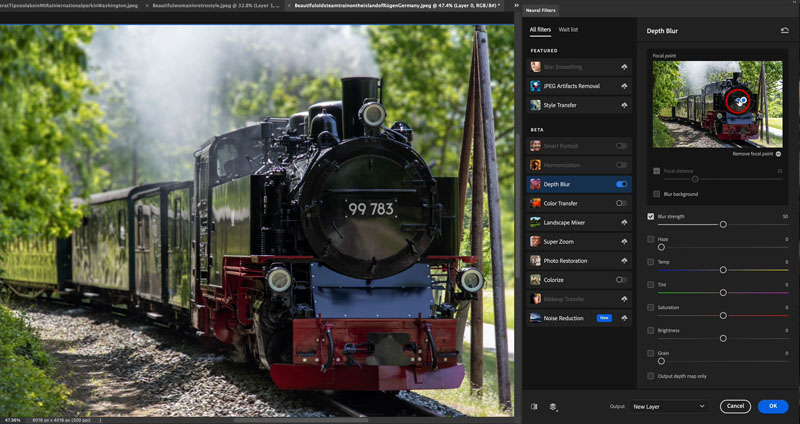Viewport: 800px width, 424px height.
Task: Click the Photo Restoration cloud download icon
Action: pyautogui.click(x=624, y=261)
